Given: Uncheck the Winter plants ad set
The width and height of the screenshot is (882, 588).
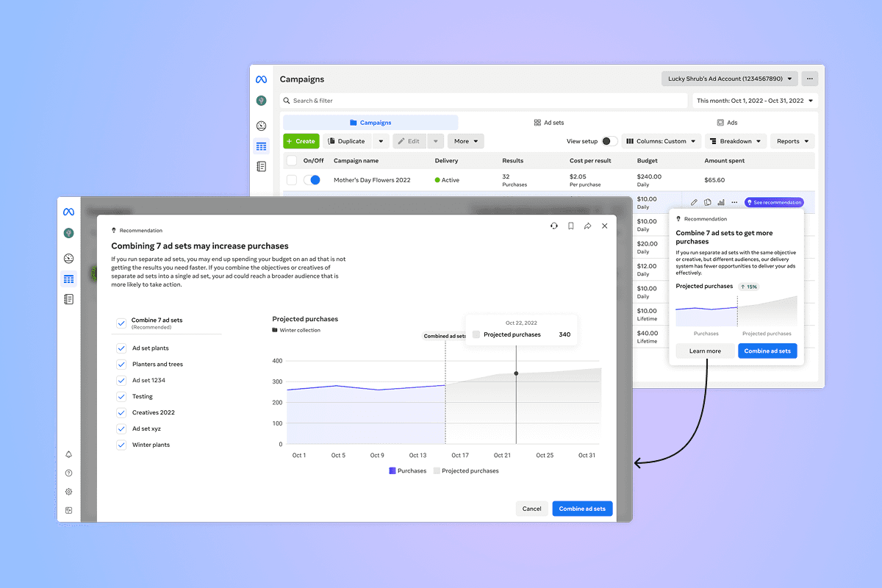Looking at the screenshot, I should pos(121,445).
